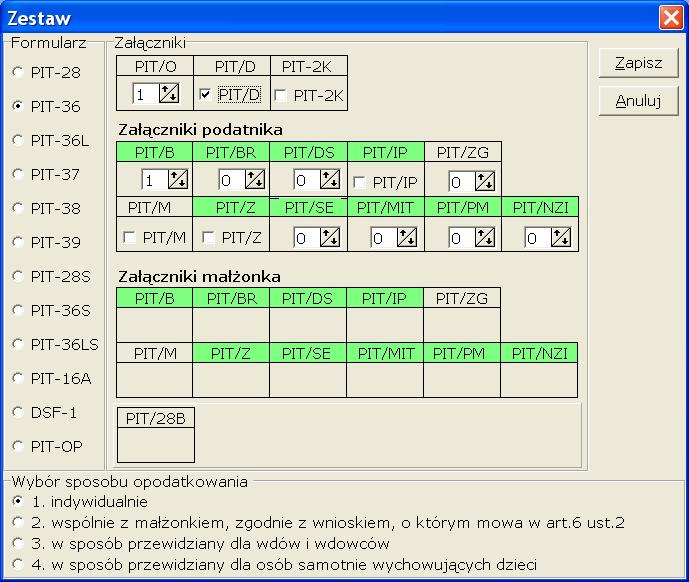Screen dimensions: 689x582
Task: Check the PIT/M attachment checkbox
Action: (x=128, y=237)
